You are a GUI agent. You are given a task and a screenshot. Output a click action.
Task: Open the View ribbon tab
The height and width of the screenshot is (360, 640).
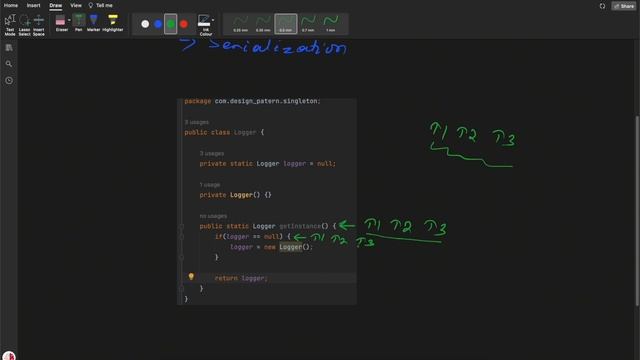click(x=76, y=5)
